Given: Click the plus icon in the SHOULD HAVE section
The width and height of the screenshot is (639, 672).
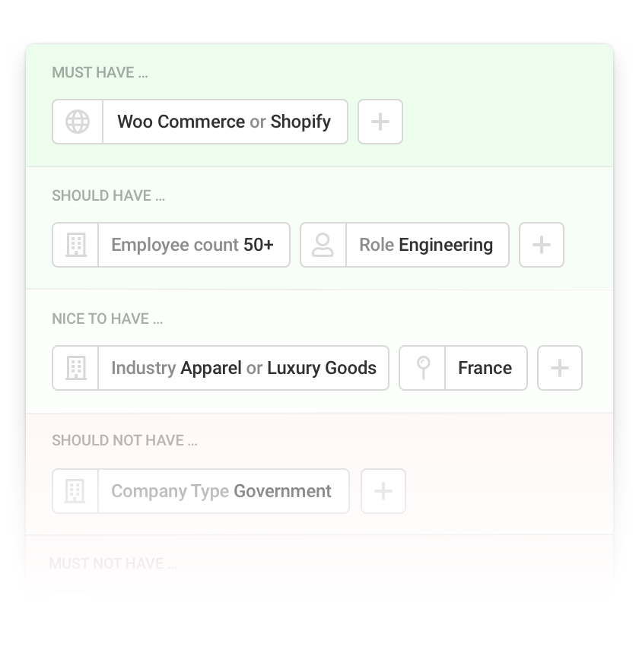Looking at the screenshot, I should click(x=542, y=245).
